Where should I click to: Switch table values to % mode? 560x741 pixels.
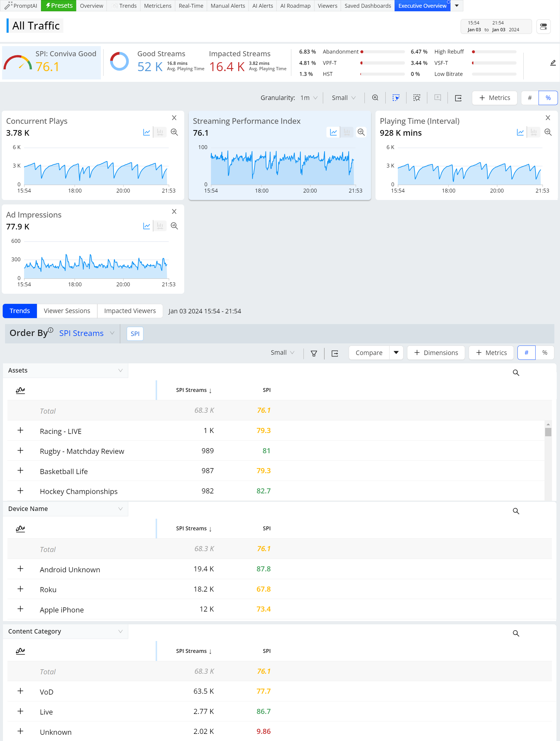click(x=545, y=352)
